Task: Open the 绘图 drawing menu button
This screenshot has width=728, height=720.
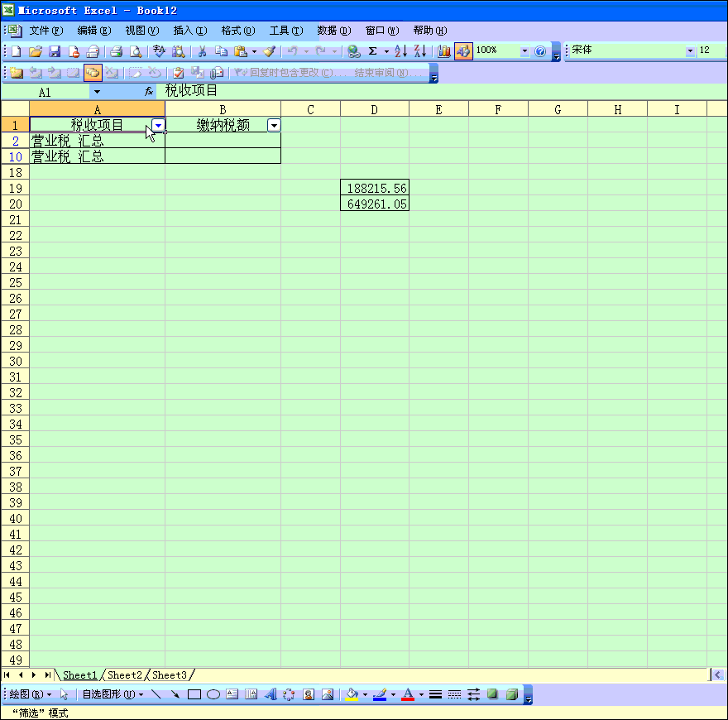Action: 30,694
